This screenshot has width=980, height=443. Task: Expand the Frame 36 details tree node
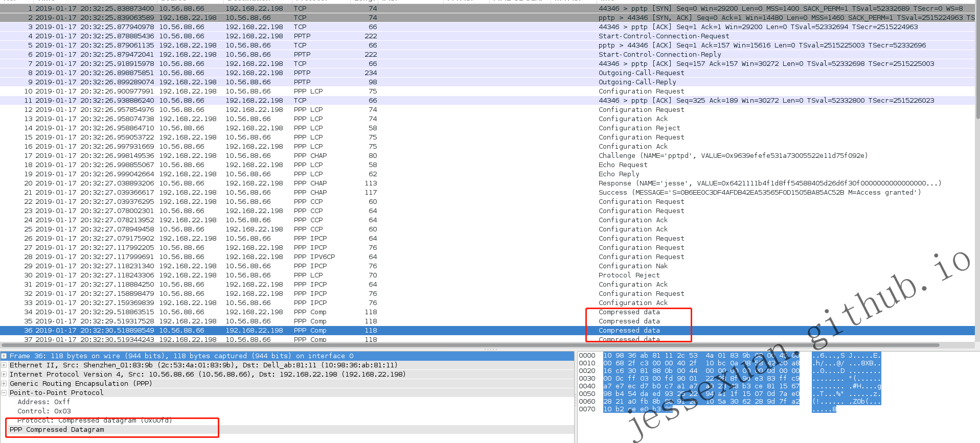click(4, 356)
